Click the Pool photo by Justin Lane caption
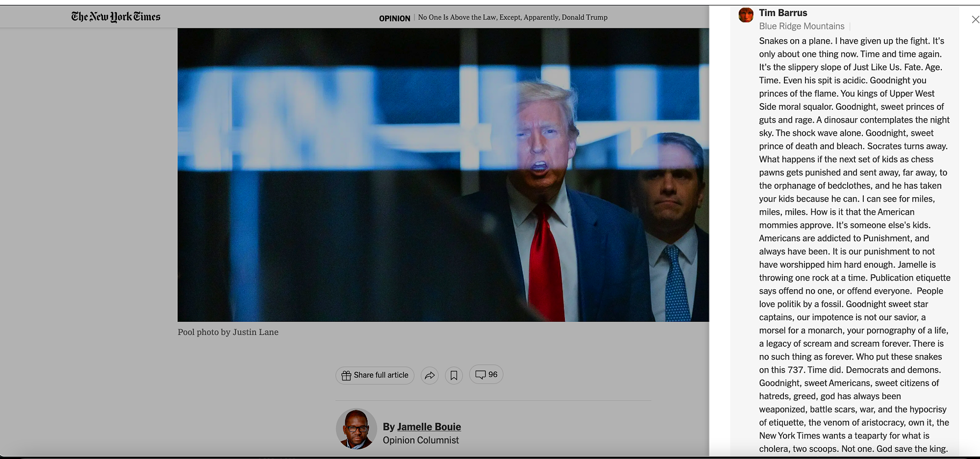980x459 pixels. pos(228,332)
